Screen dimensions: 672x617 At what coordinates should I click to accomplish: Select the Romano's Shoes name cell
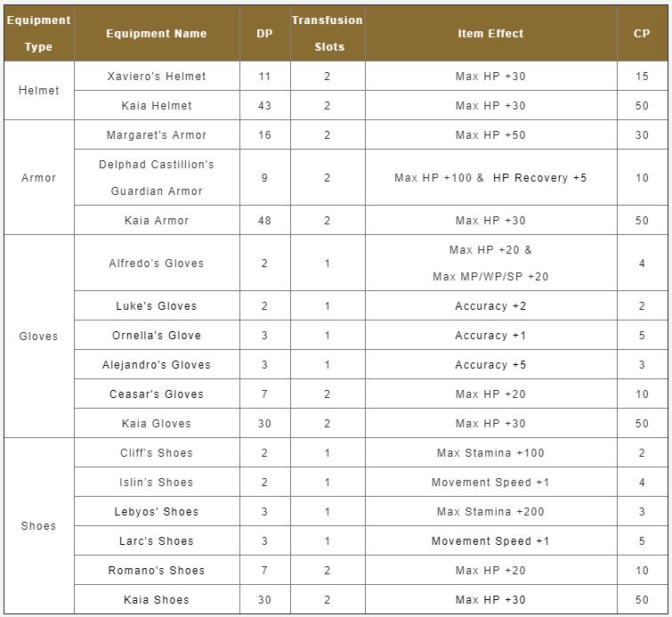(156, 571)
